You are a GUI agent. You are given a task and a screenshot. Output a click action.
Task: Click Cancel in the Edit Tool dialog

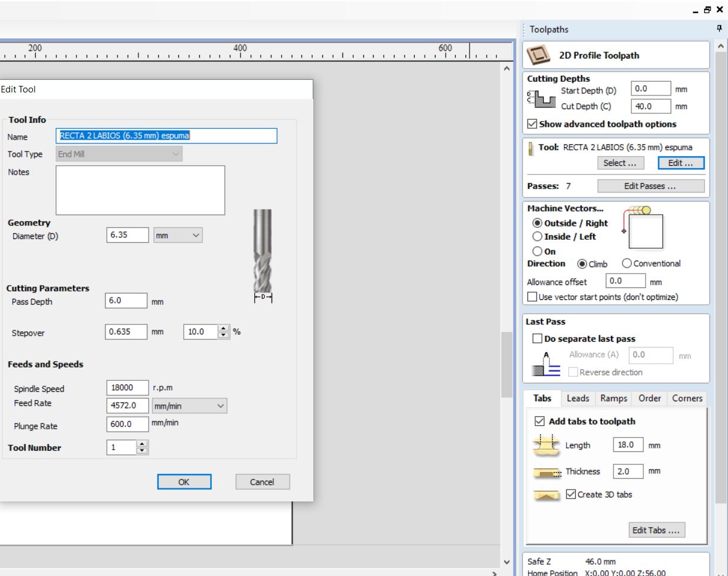pos(263,482)
